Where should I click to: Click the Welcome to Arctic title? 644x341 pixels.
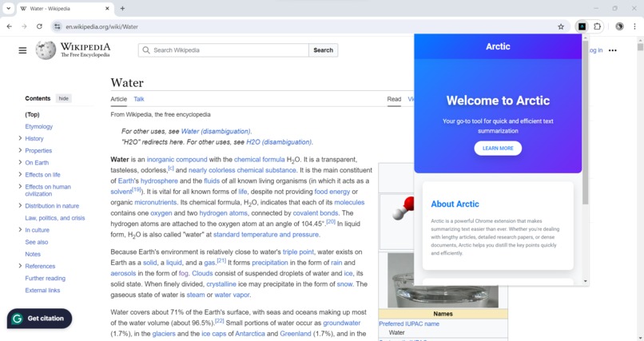[x=498, y=101]
